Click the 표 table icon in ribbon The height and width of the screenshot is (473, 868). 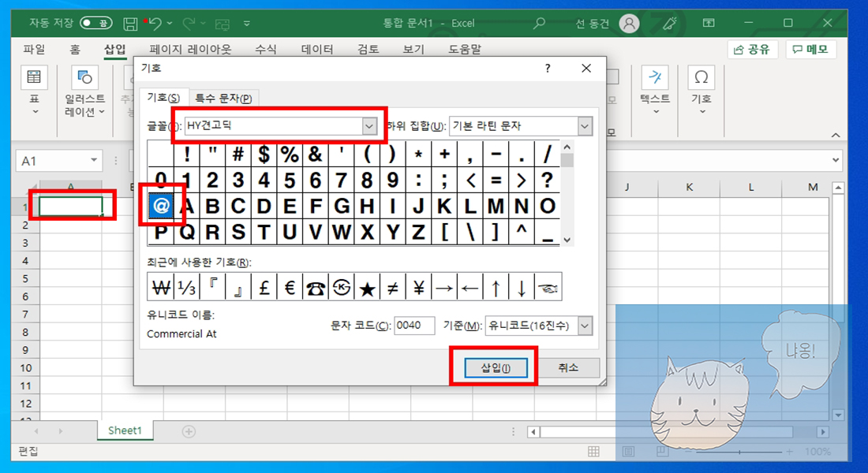34,77
